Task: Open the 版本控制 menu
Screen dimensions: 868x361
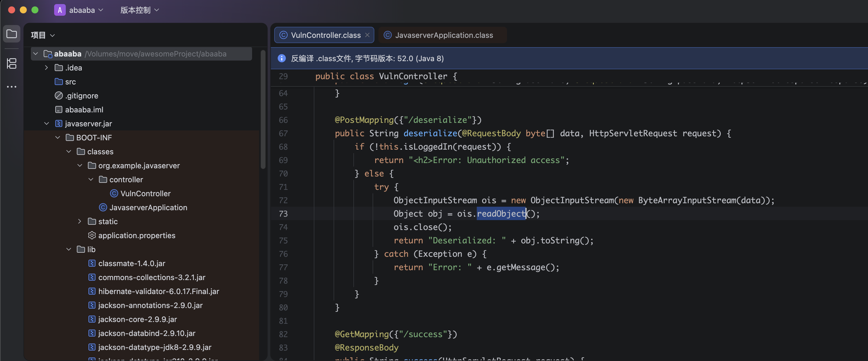Action: (139, 10)
